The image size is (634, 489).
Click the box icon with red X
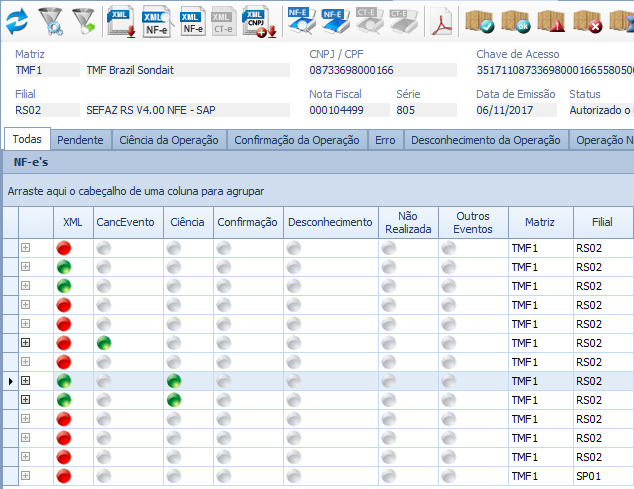(587, 18)
